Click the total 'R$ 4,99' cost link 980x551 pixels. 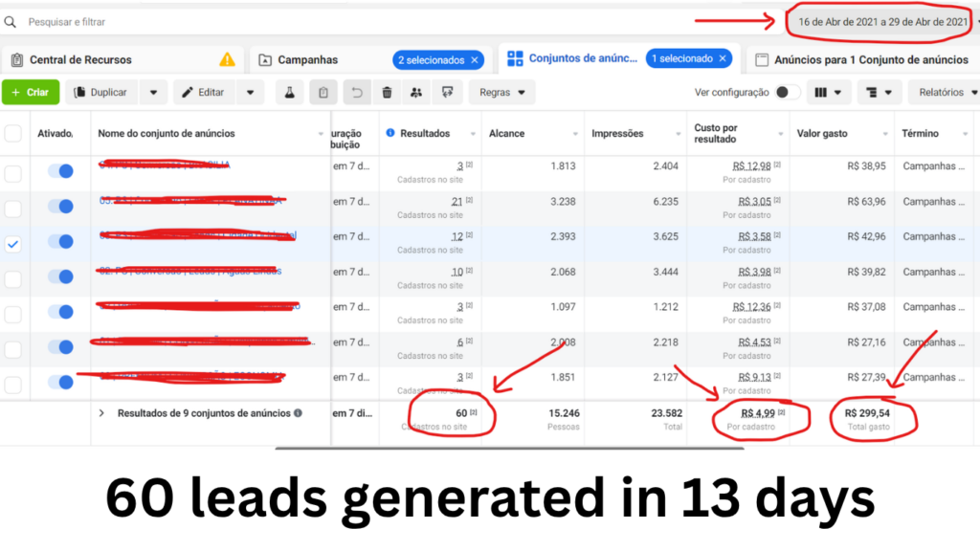click(x=758, y=413)
